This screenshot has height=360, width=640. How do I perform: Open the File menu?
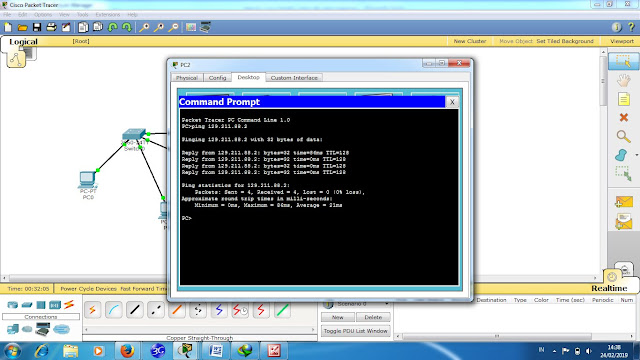pos(7,15)
